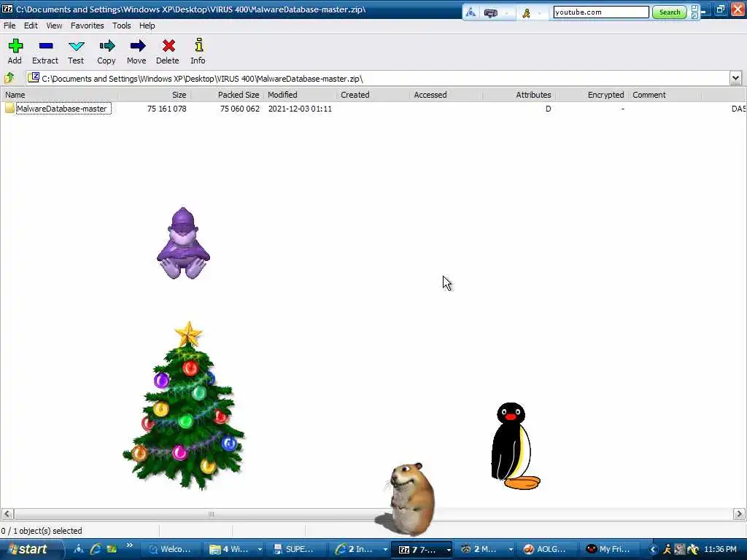Click the packed size 75 060 062
This screenshot has height=560, width=747.
pos(239,109)
